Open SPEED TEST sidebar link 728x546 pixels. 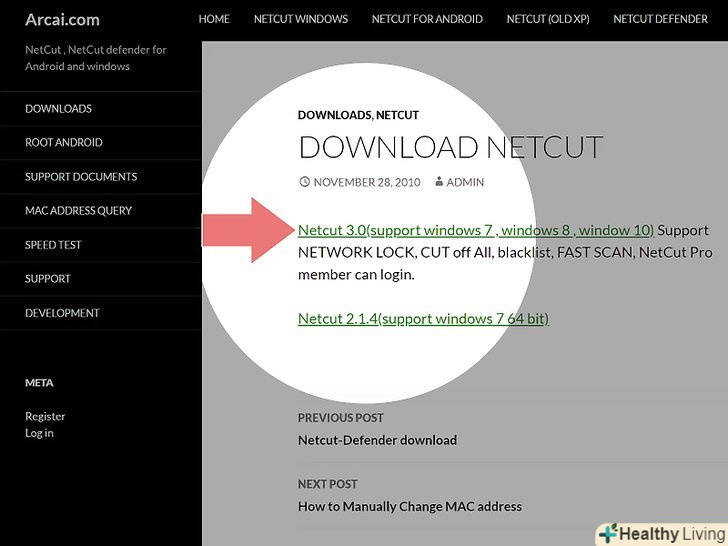click(x=53, y=245)
